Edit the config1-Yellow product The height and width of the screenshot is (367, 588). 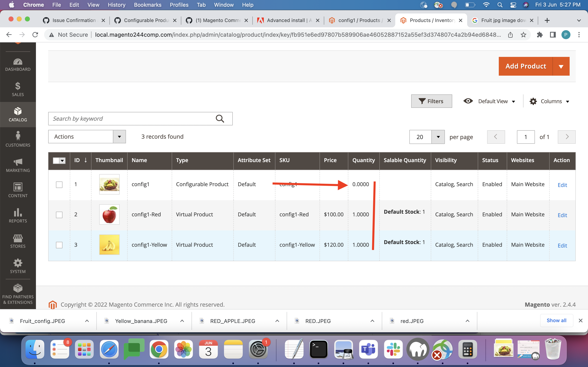point(562,245)
